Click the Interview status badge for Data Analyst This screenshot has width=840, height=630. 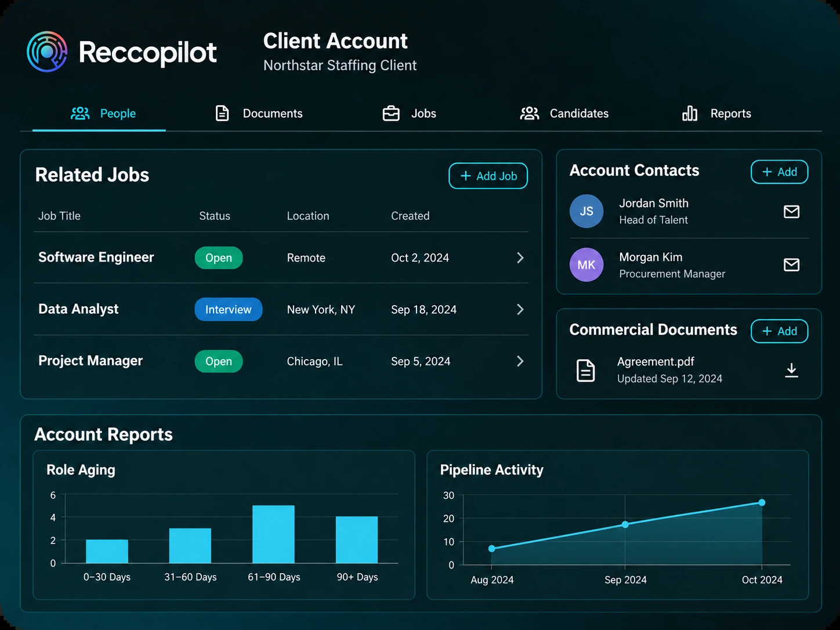pos(229,309)
